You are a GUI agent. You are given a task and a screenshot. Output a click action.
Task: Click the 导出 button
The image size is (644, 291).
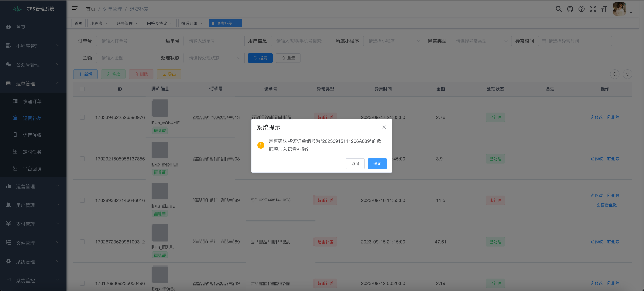tap(169, 74)
